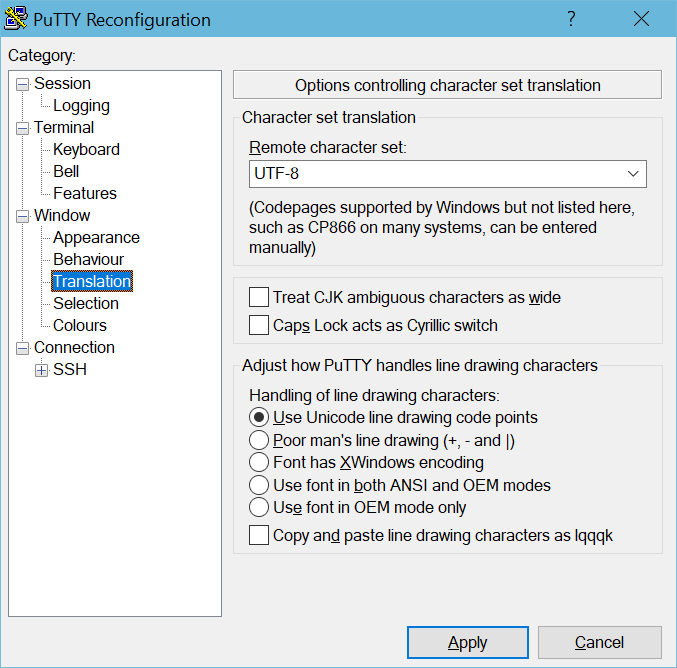Click the 'Remote character set:' label
Screen dimensions: 677x668
tap(328, 148)
